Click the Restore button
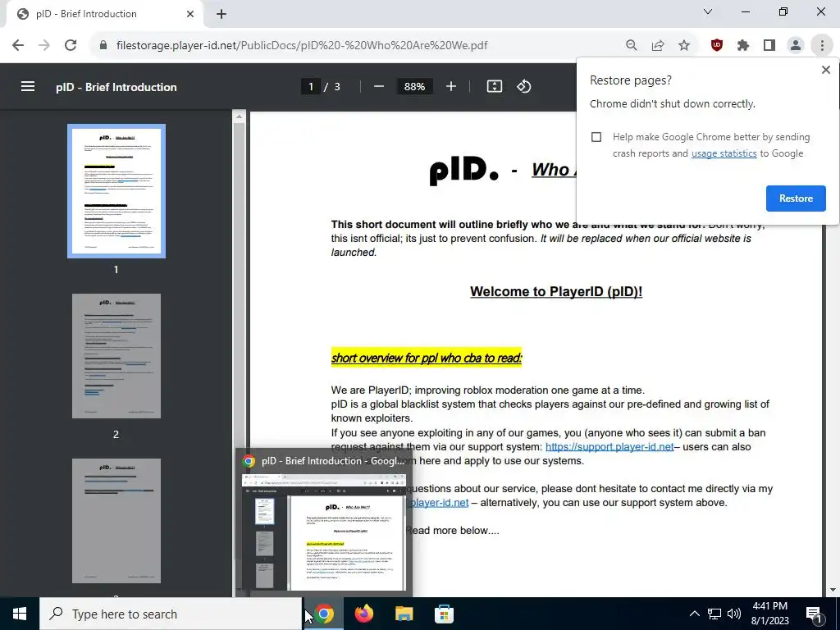Viewport: 840px width, 630px height. click(796, 199)
